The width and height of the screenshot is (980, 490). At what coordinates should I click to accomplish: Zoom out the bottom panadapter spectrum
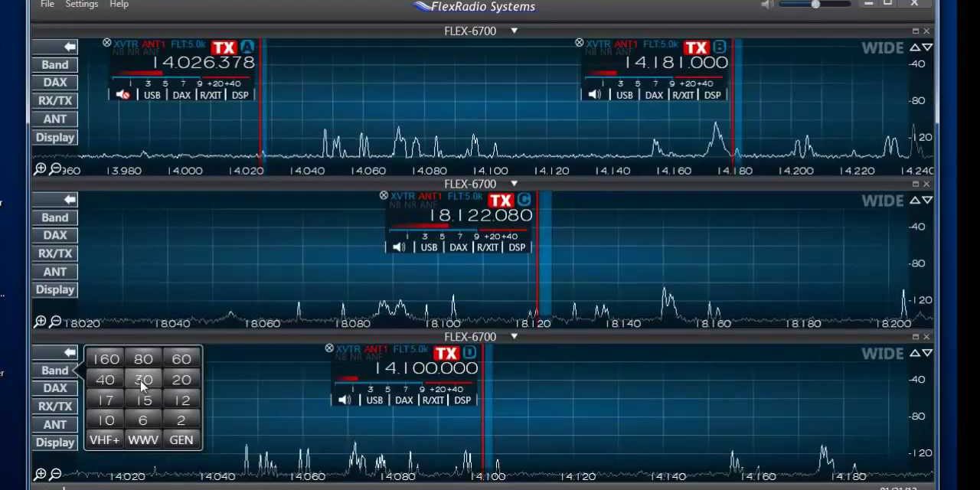[55, 475]
